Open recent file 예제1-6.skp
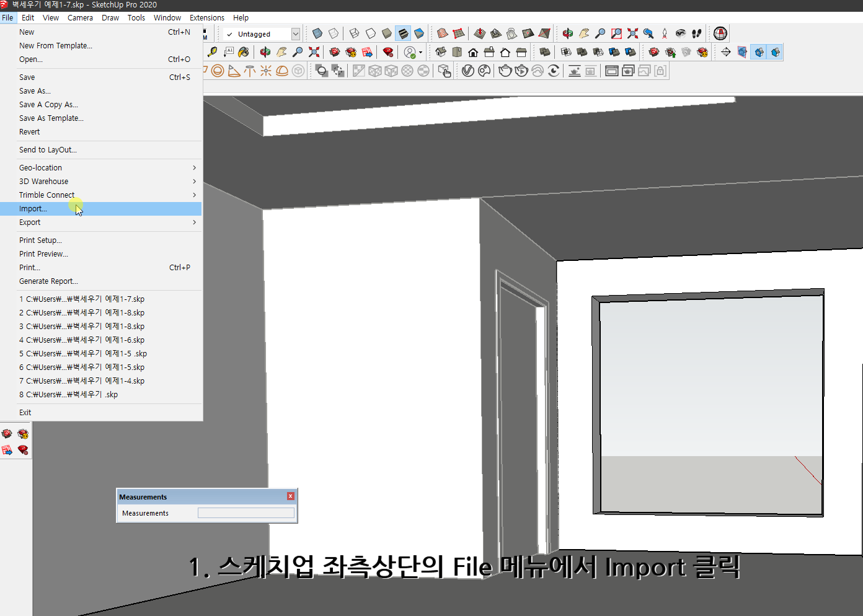 81,340
